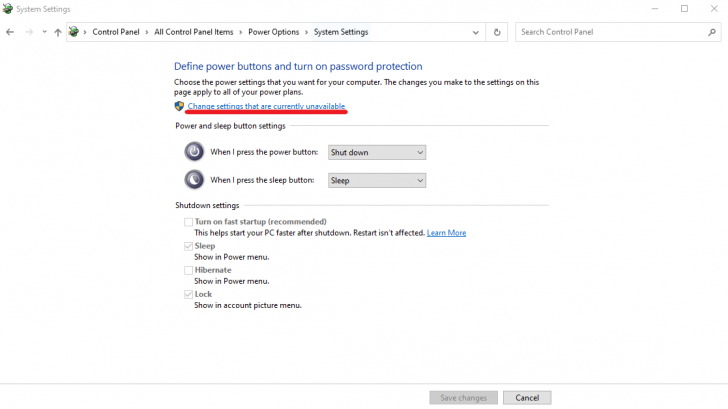Click the Cancel button
The width and height of the screenshot is (728, 409).
point(527,398)
